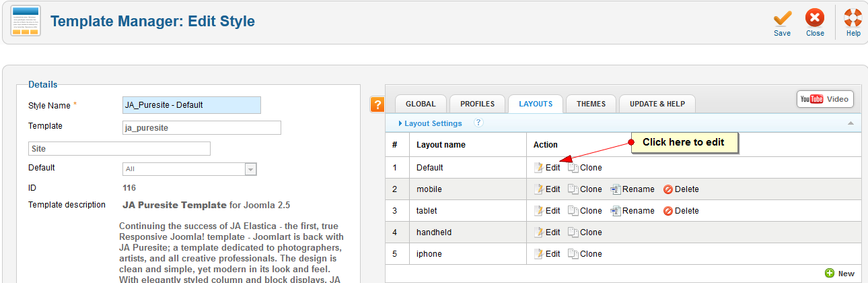Switch to the GLOBAL tab

421,104
